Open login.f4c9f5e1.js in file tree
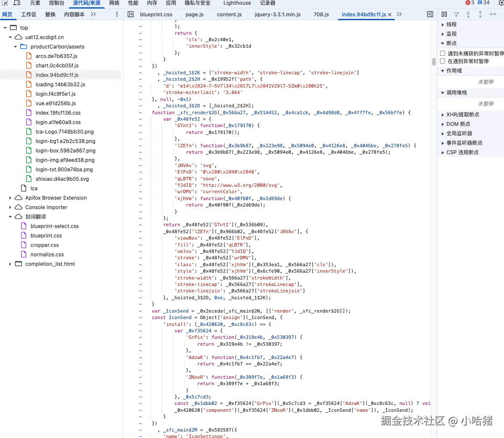 tap(55, 94)
